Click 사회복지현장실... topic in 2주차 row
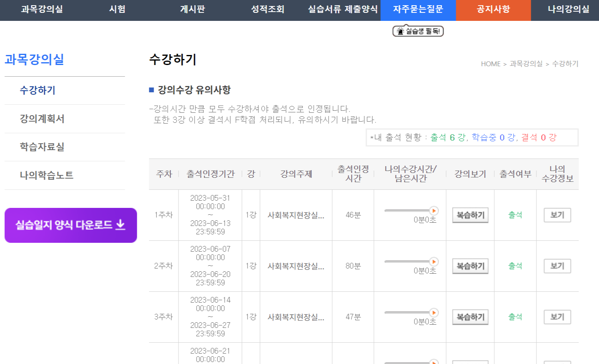 coord(296,266)
